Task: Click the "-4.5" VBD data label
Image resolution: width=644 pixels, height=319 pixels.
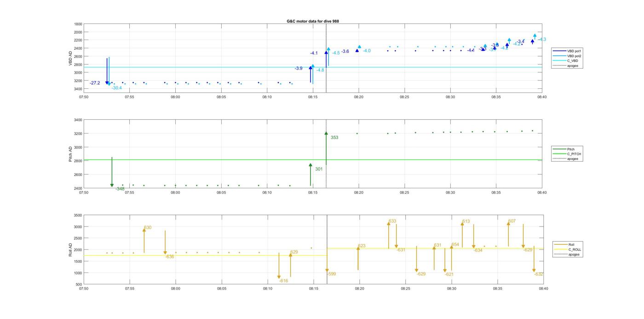Action: pos(336,53)
